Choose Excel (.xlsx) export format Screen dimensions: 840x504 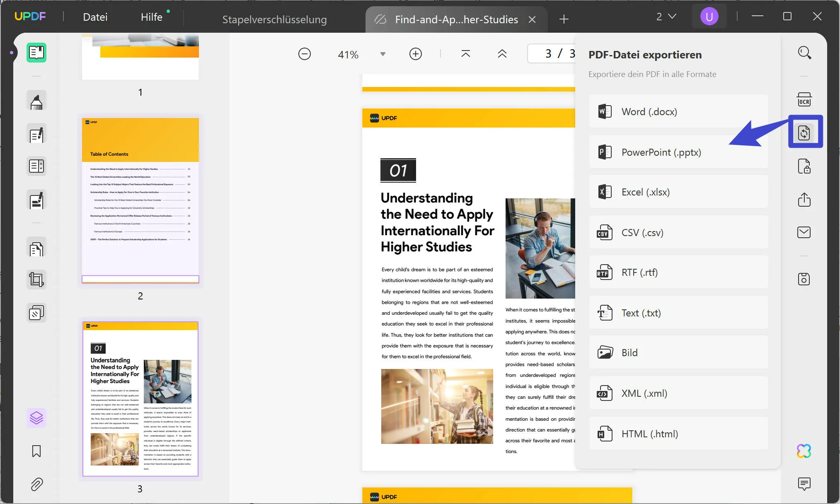tap(679, 192)
